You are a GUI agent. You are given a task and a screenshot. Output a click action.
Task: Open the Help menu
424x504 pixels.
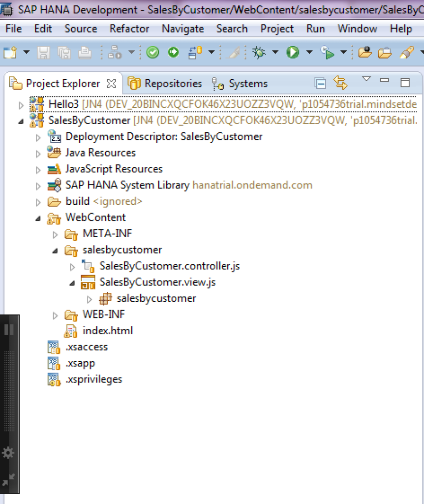pyautogui.click(x=401, y=29)
